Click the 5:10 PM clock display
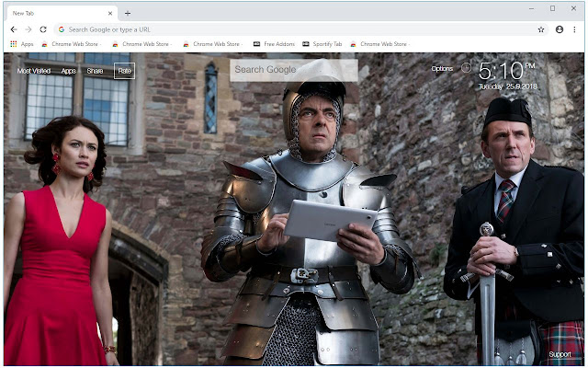Viewport: 588px width, 368px height. 506,71
